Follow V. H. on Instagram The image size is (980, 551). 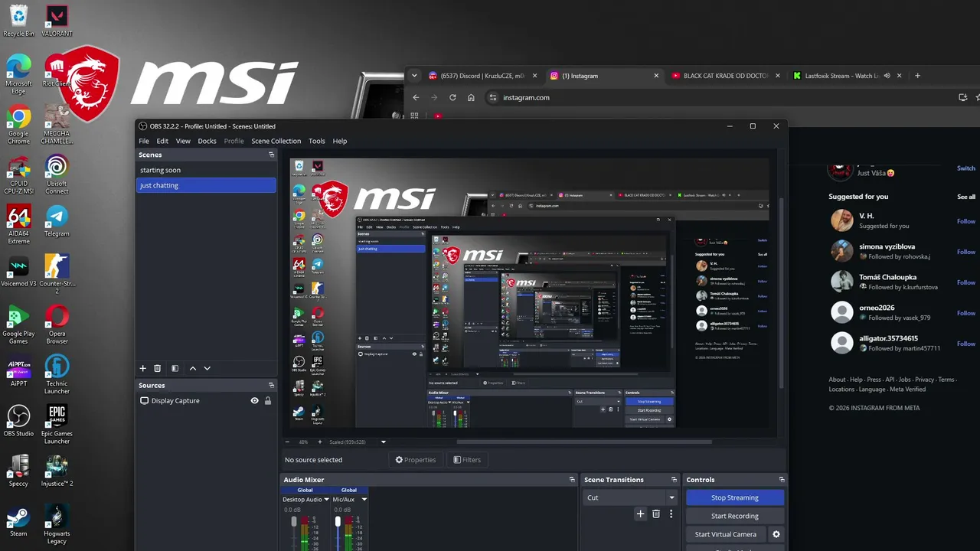click(966, 221)
